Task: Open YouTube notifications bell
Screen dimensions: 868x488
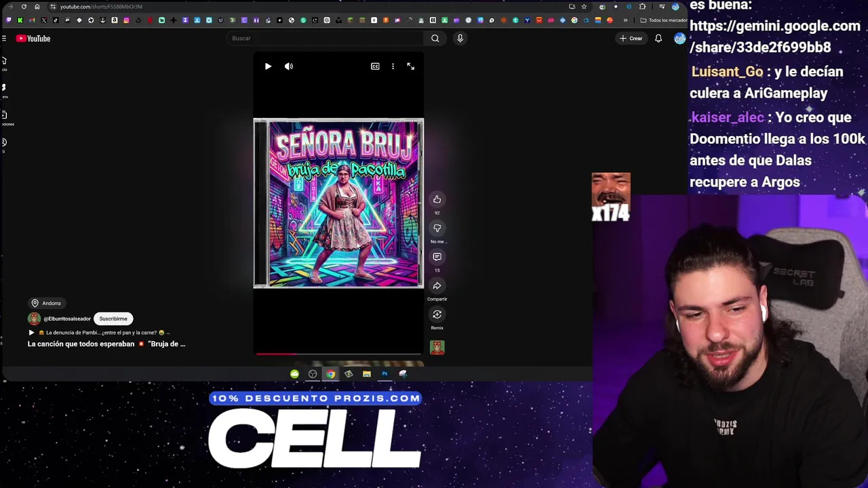Action: [658, 39]
